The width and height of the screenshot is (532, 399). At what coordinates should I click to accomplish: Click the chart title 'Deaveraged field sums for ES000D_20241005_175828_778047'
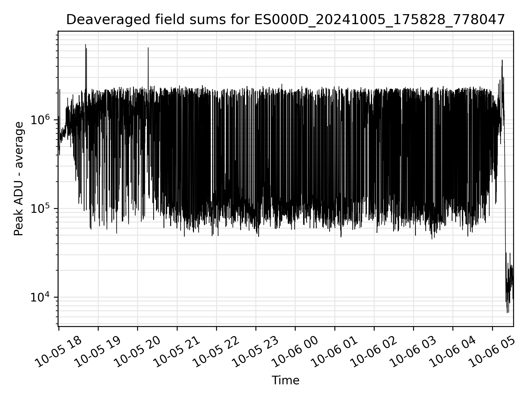point(285,20)
